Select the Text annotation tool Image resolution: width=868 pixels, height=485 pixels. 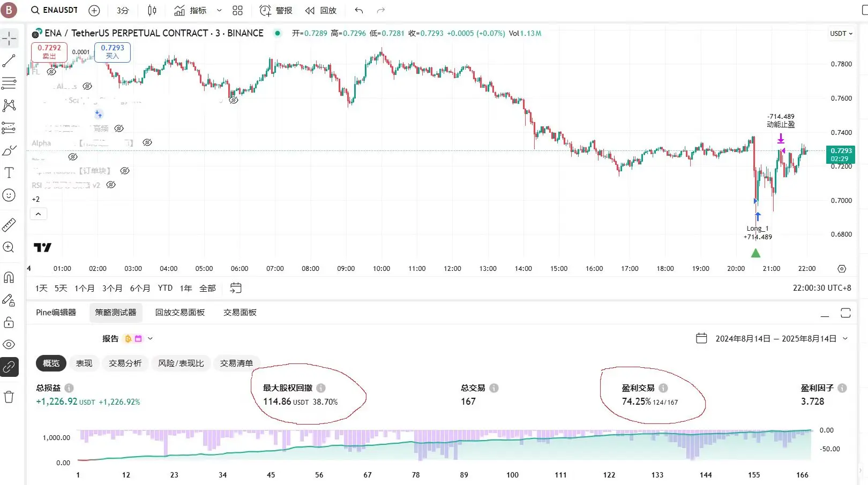(x=9, y=172)
